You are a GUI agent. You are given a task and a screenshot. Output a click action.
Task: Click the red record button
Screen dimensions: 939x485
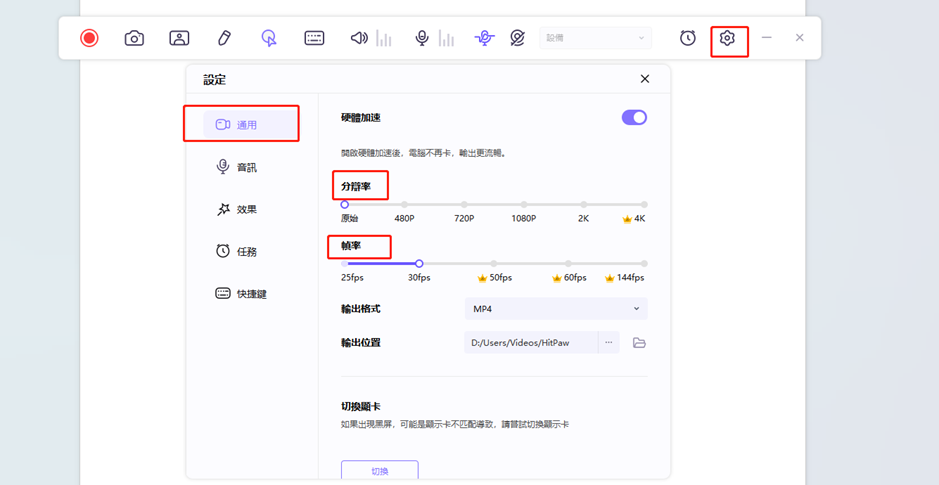tap(89, 38)
